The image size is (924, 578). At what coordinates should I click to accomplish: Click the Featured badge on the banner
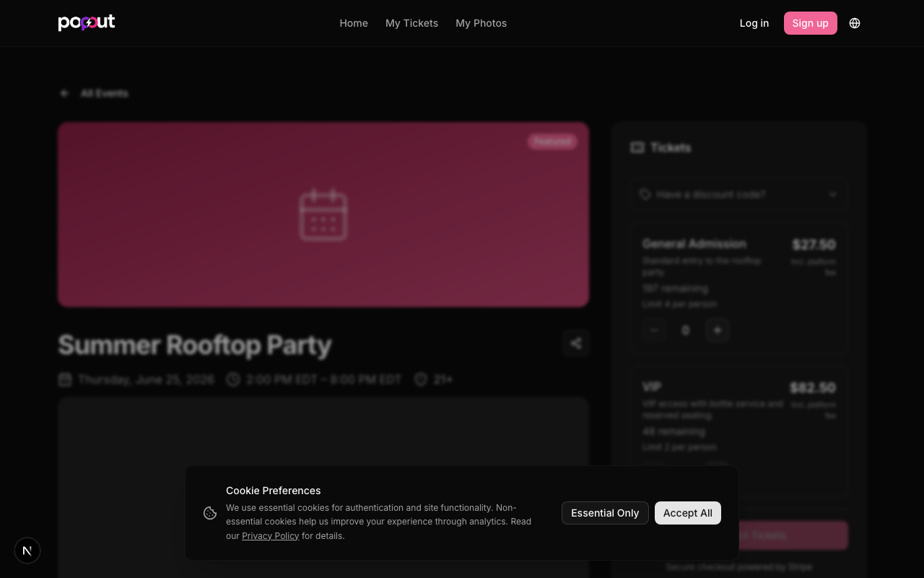tap(552, 142)
